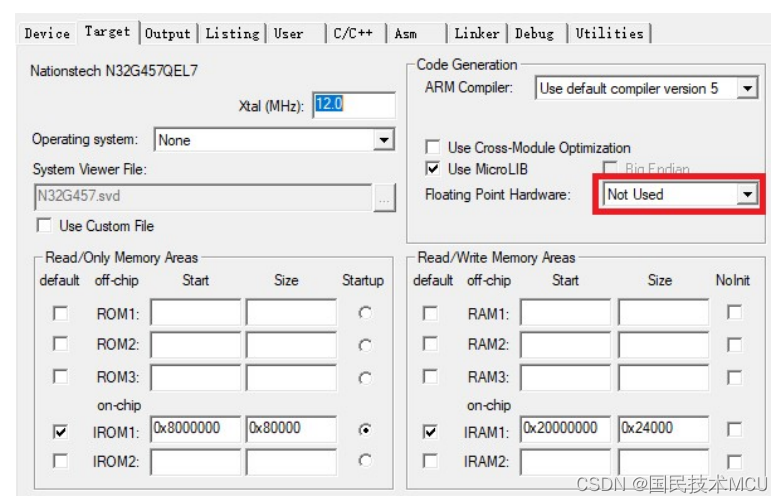Click the IROM1 Start address field
783x503 pixels.
(x=195, y=429)
